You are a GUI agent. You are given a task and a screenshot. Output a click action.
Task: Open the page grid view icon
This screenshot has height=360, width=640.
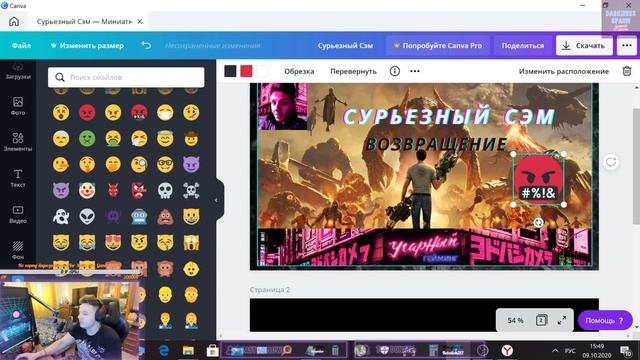(541, 320)
